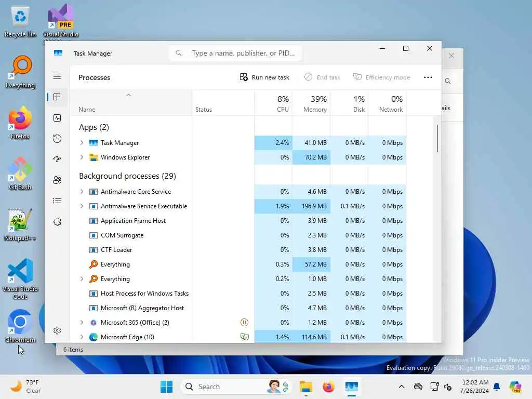Image resolution: width=532 pixels, height=399 pixels.
Task: Open the Notepad++ desktop shortcut
Action: point(20,224)
